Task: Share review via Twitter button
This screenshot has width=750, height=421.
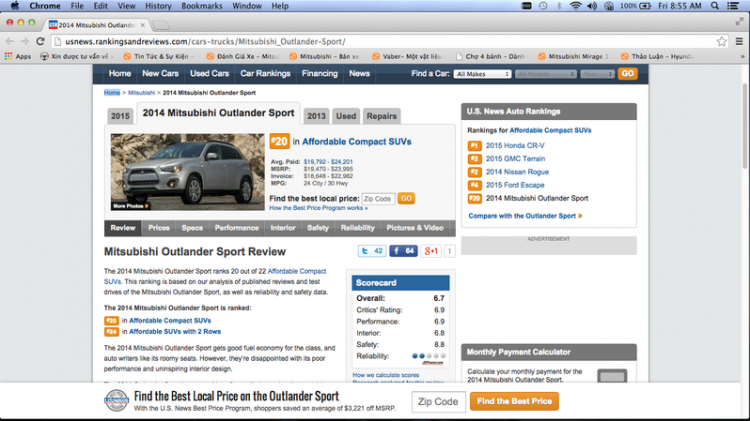Action: (x=372, y=251)
